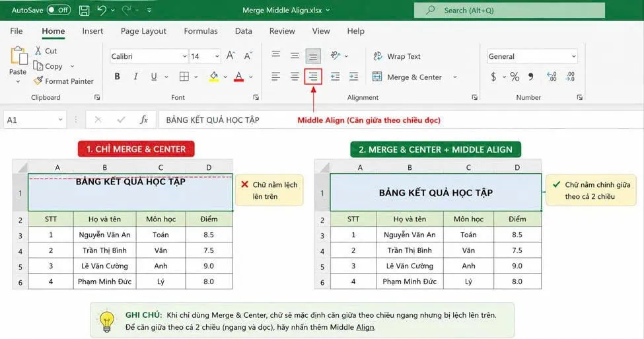The width and height of the screenshot is (644, 339).
Task: Click the Insert Function fx icon
Action: (x=144, y=120)
